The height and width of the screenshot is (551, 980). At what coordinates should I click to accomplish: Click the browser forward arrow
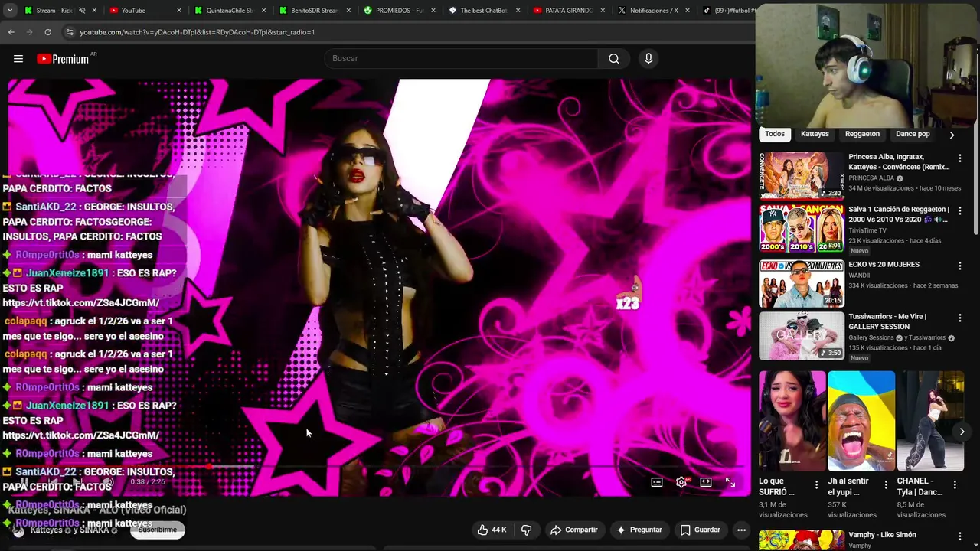click(x=29, y=32)
